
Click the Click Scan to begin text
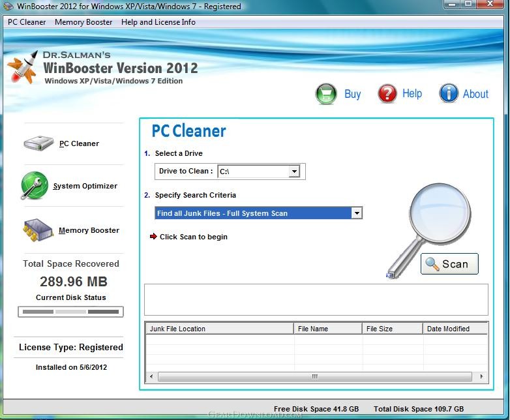194,237
